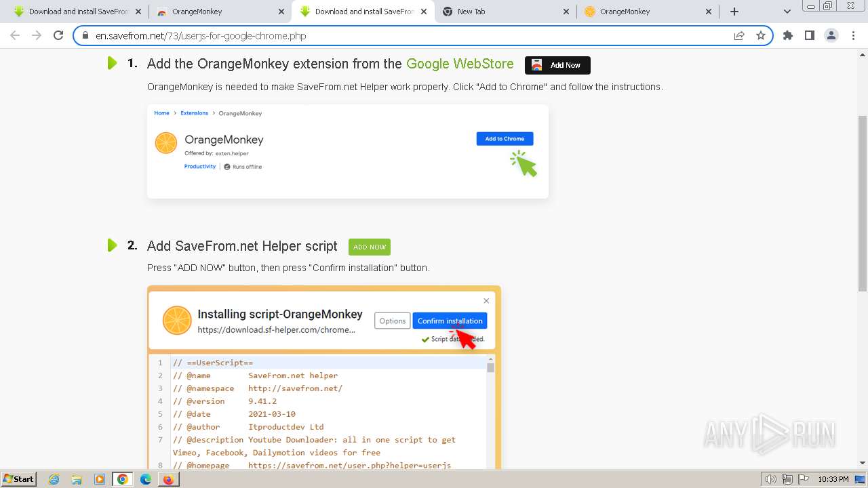Go forward to next page
The width and height of the screenshot is (868, 488).
[x=37, y=36]
